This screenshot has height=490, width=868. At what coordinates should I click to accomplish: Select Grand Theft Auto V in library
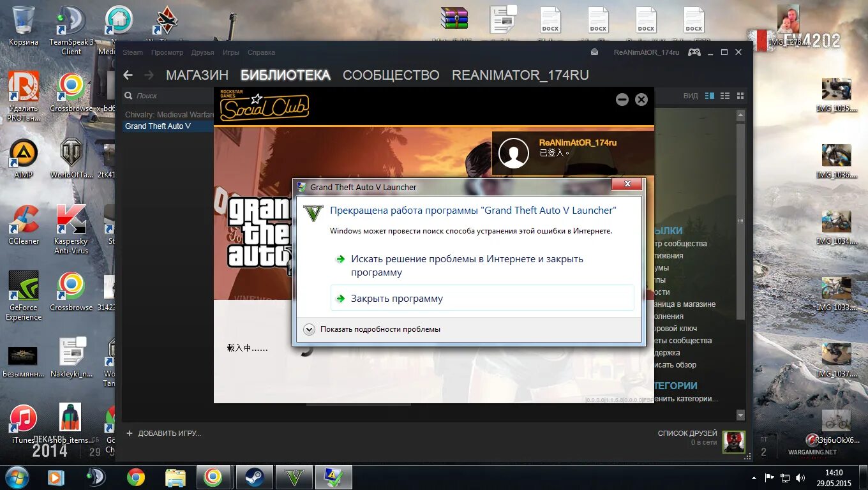pos(168,126)
